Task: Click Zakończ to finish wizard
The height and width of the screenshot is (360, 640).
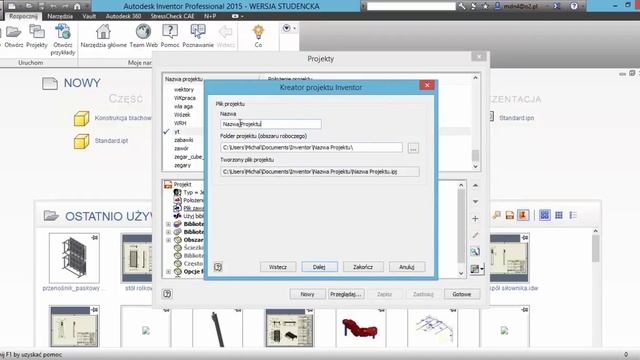Action: (x=363, y=267)
